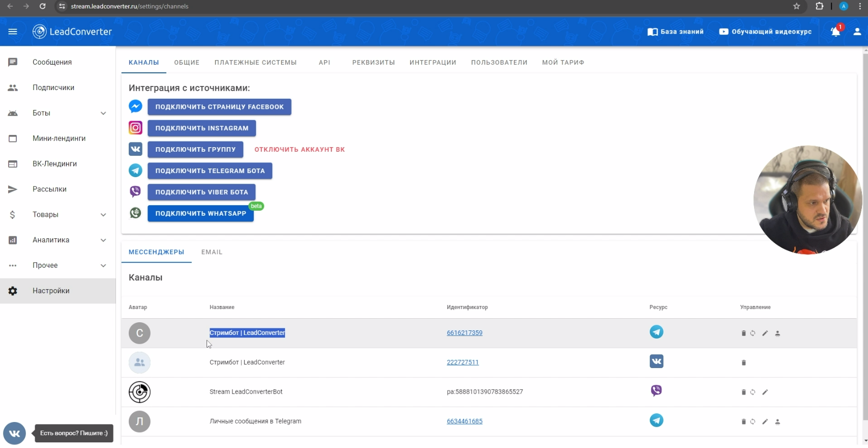Open browser extensions puzzle icon

click(x=819, y=6)
